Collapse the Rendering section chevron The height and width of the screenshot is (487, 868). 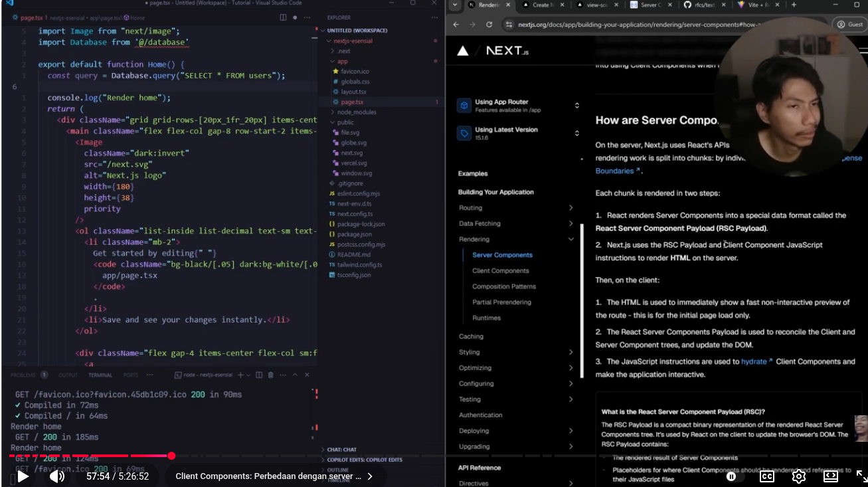coord(570,239)
